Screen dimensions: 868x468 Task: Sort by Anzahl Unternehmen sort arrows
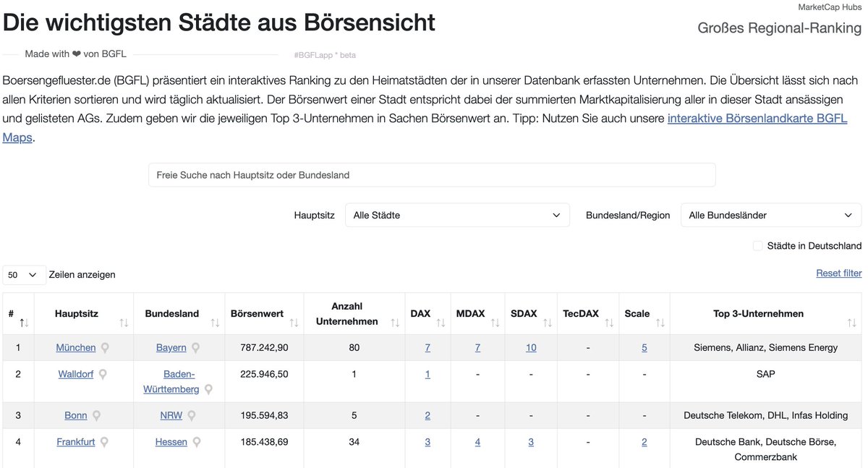[394, 323]
